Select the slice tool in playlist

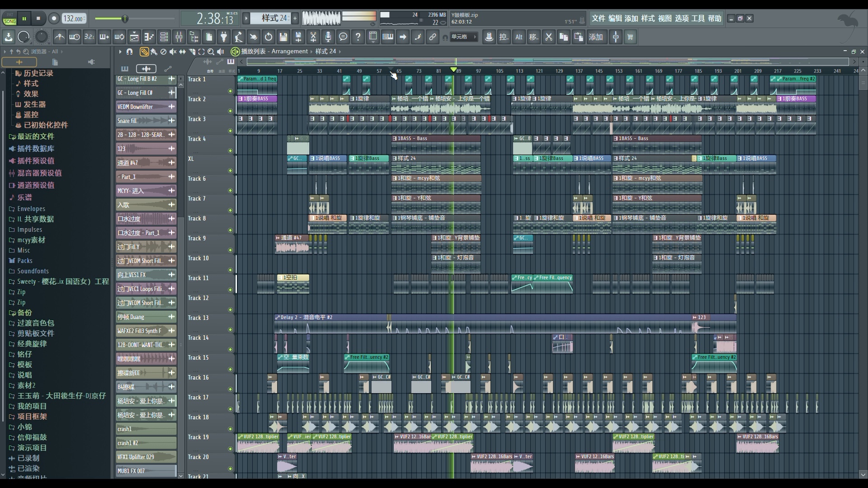point(192,52)
